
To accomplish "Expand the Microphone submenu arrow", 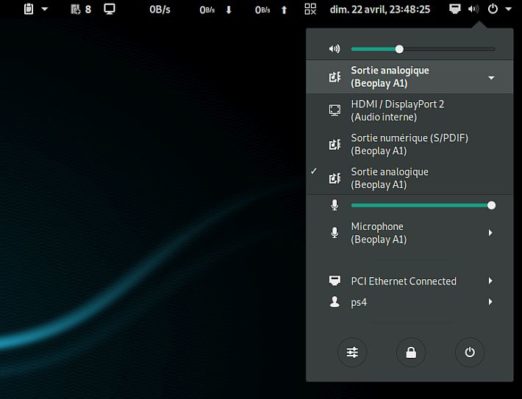I will [490, 233].
